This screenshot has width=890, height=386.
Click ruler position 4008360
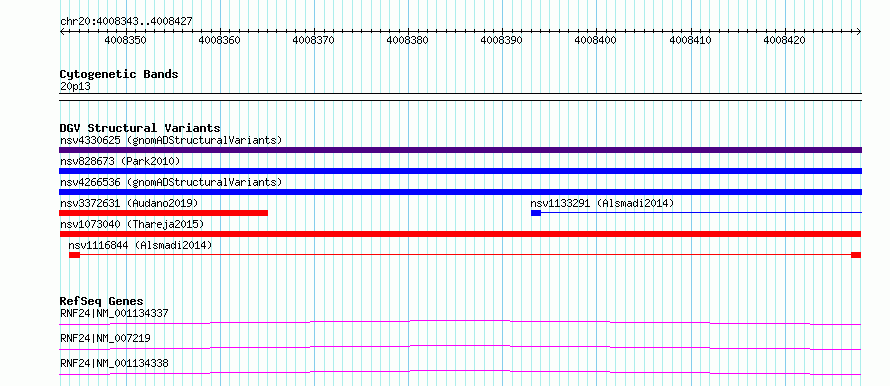(x=220, y=41)
